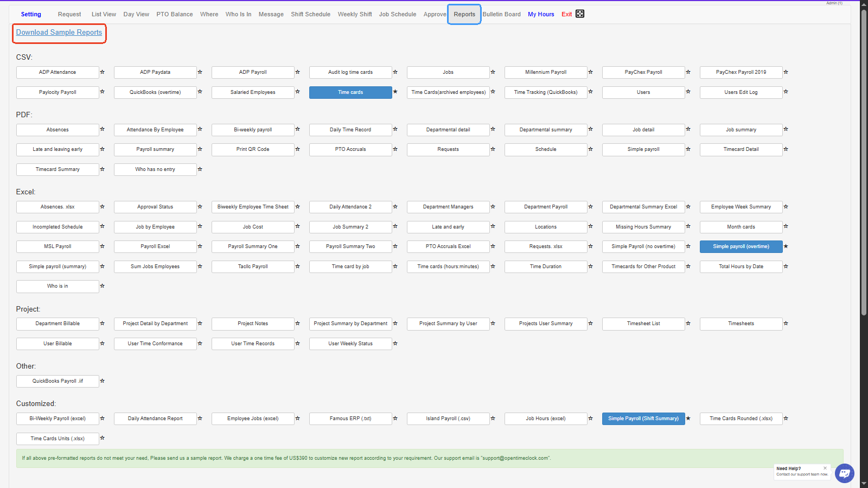868x488 pixels.
Task: Dismiss the Need Help popup
Action: click(x=825, y=468)
